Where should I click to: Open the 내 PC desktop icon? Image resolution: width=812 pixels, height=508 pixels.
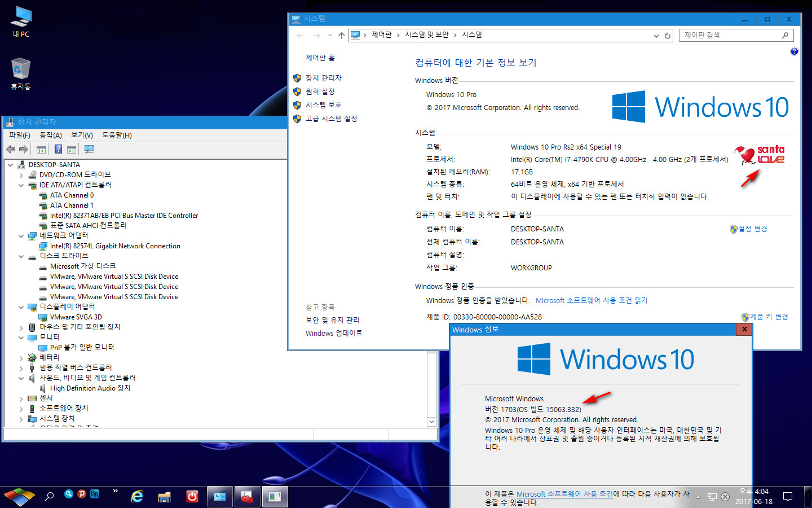(x=21, y=22)
